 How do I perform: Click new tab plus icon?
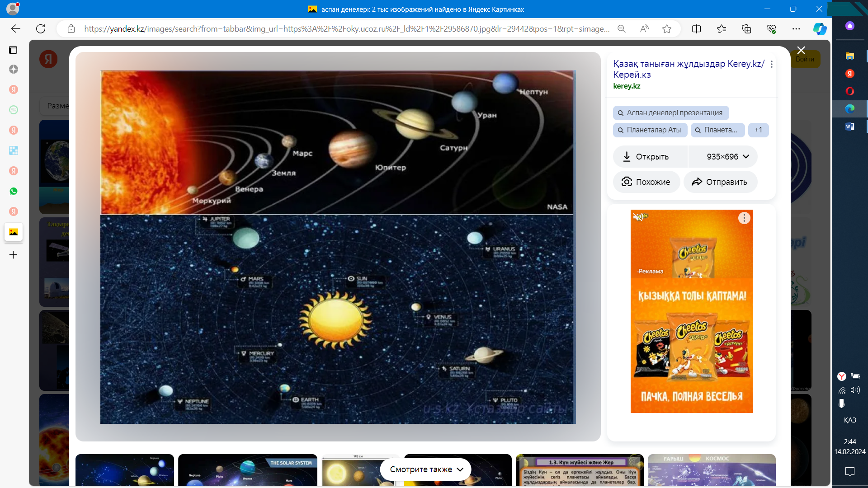point(14,255)
